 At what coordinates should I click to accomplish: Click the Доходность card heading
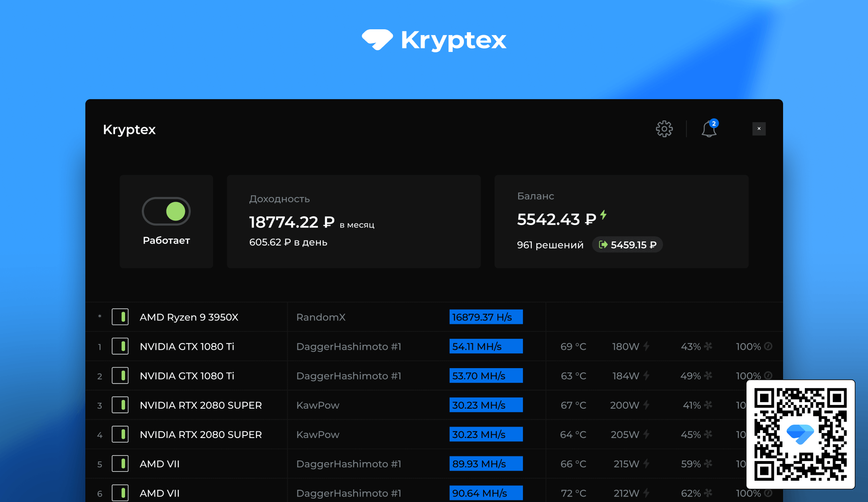tap(279, 199)
